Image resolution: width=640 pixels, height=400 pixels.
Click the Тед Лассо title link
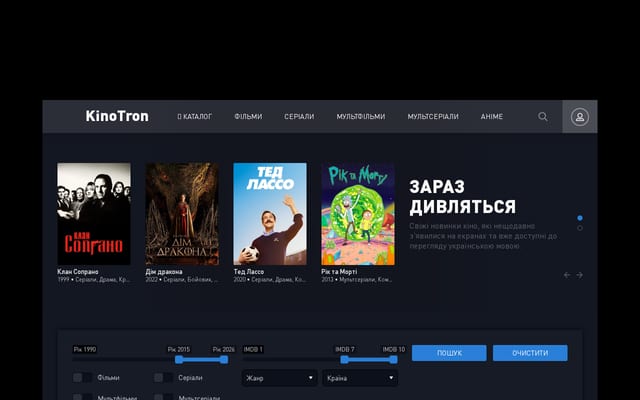(x=249, y=272)
